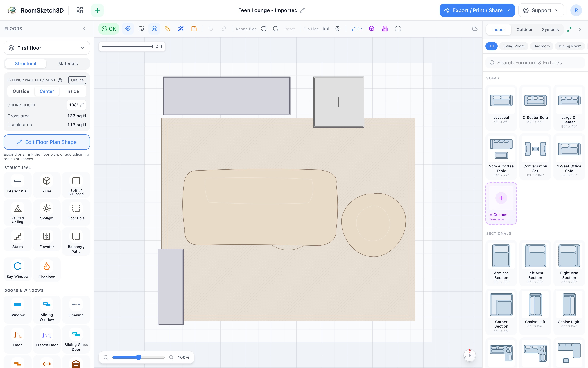Screen dimensions: 588x368
Task: Click Reset rotation
Action: coord(290,29)
